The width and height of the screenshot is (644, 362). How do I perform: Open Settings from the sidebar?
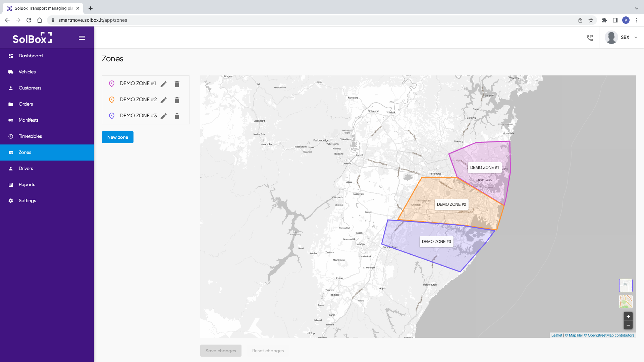(x=47, y=201)
